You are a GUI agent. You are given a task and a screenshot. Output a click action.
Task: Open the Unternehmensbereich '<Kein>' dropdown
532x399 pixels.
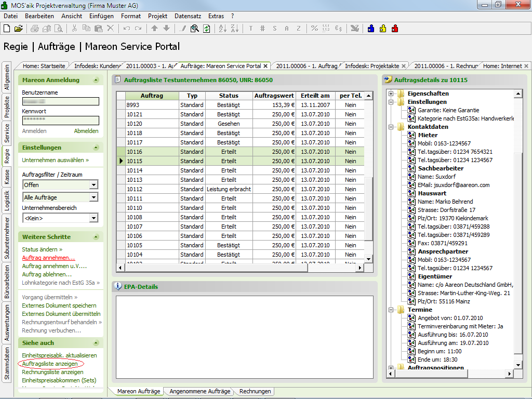(x=94, y=218)
